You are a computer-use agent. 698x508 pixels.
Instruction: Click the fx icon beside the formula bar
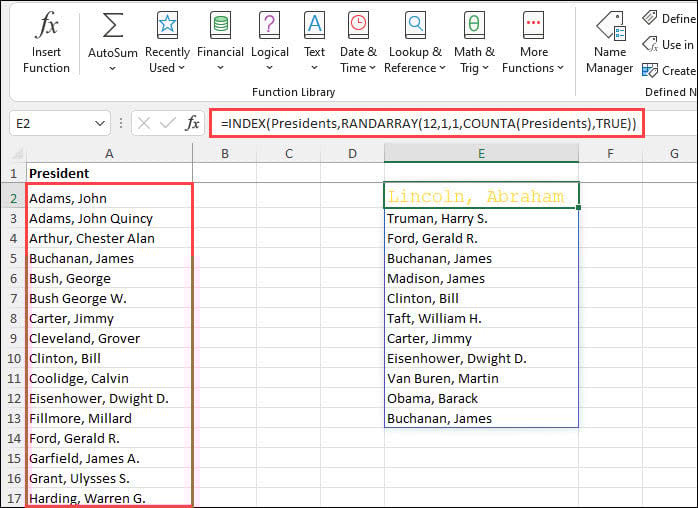[192, 123]
